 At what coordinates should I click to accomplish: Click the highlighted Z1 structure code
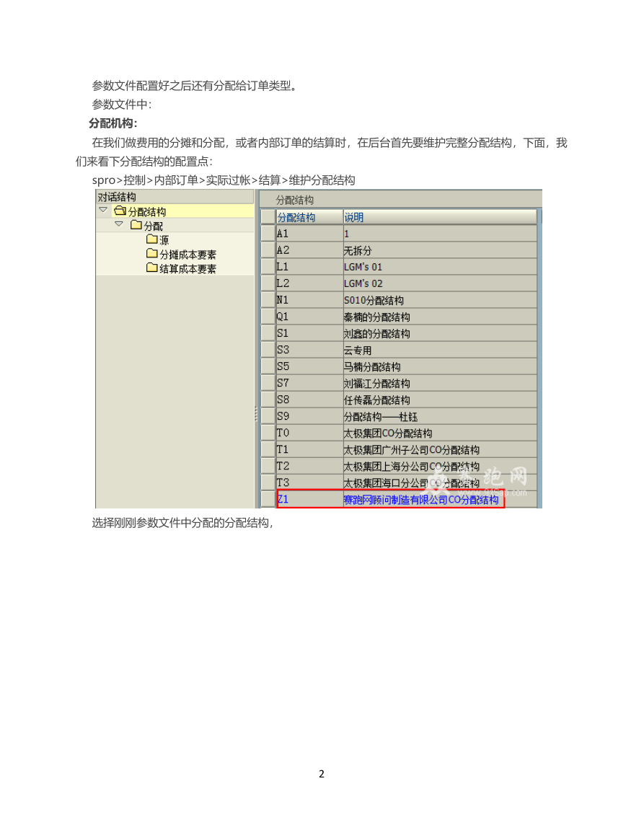coord(283,499)
